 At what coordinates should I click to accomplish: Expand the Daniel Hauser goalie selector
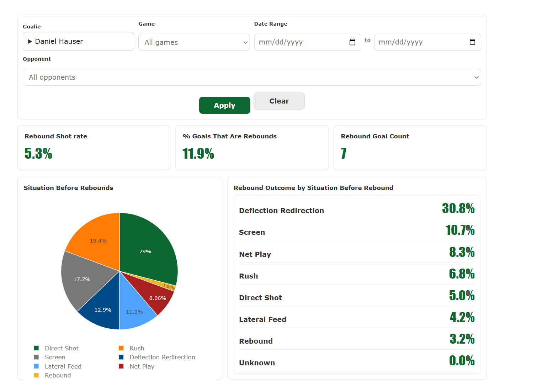point(78,42)
